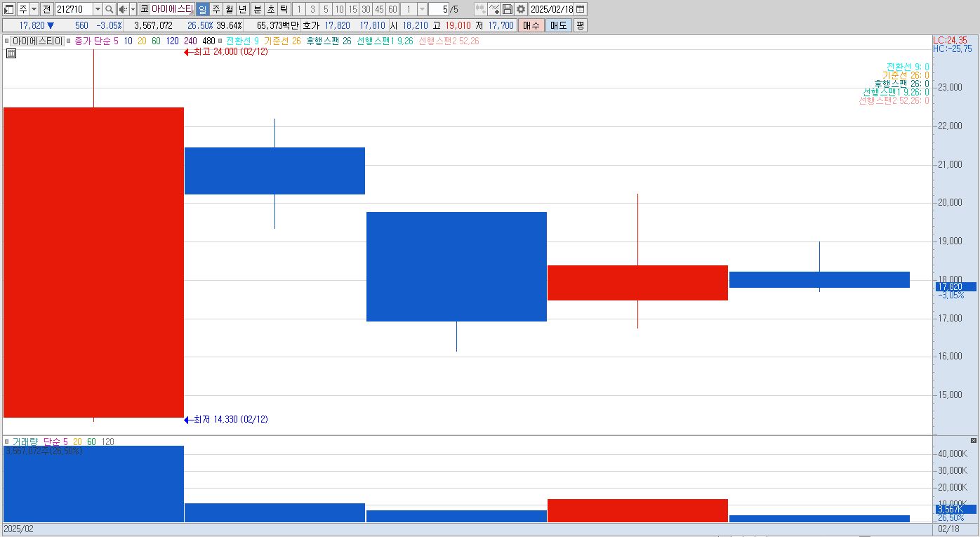Click the expand icon at the volume panel's top right
The image size is (980, 537).
coord(973,440)
